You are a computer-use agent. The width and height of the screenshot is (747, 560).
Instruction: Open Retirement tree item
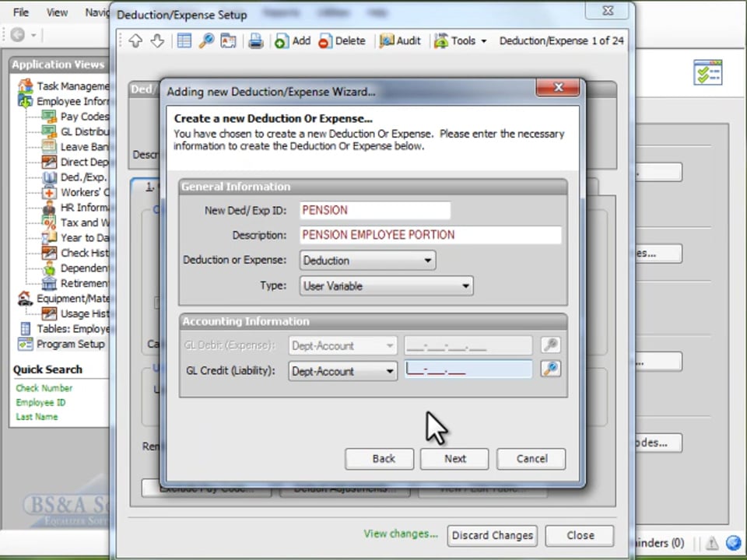click(x=75, y=283)
